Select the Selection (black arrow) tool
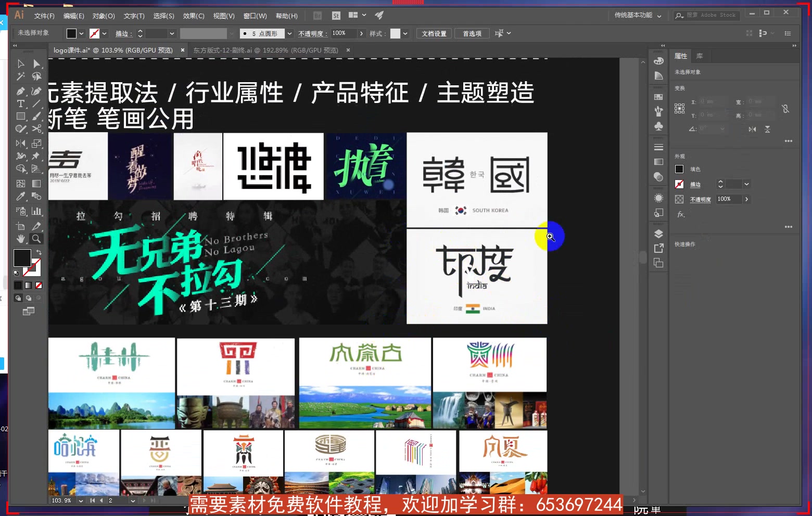 coord(21,63)
